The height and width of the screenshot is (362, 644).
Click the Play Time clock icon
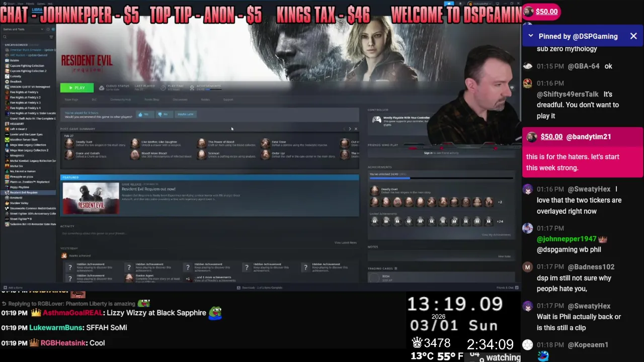point(163,88)
